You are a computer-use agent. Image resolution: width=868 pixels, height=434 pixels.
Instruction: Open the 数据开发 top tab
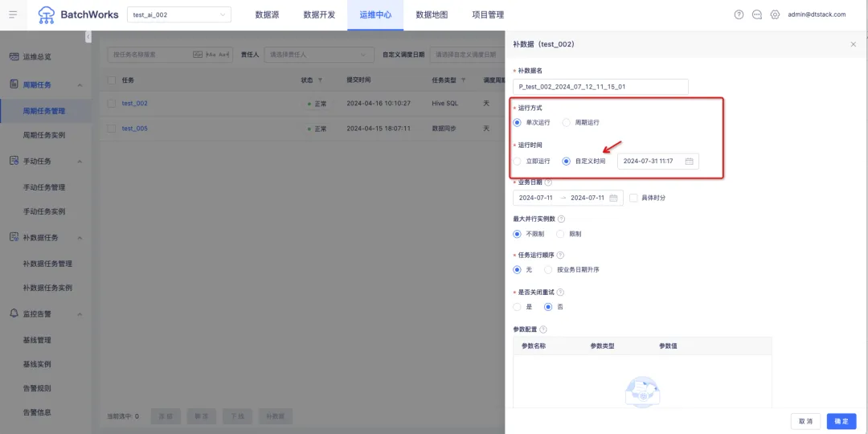pos(319,15)
